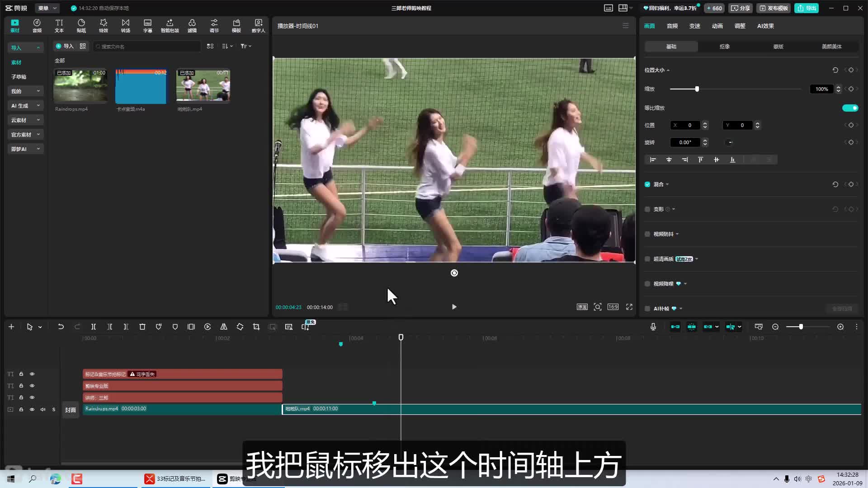Toggle the 等比缩放 uniform scale switch
This screenshot has width=868, height=488.
[849, 108]
